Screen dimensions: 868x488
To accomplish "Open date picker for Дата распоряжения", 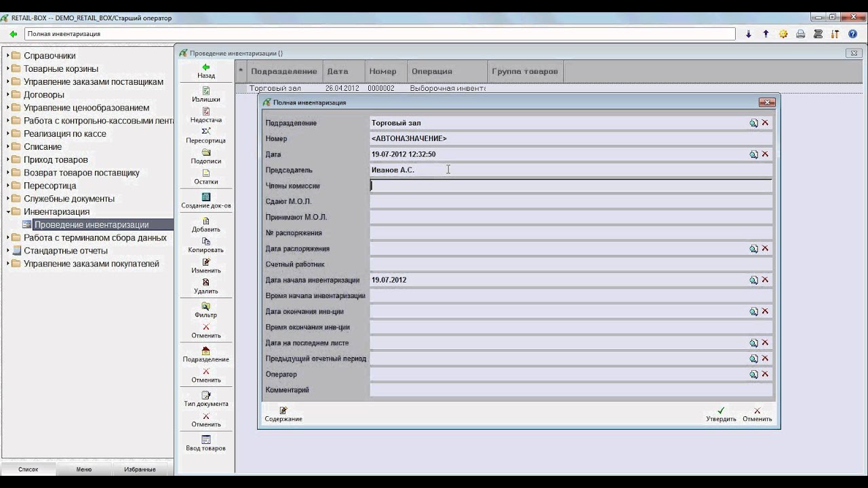I will tap(753, 249).
